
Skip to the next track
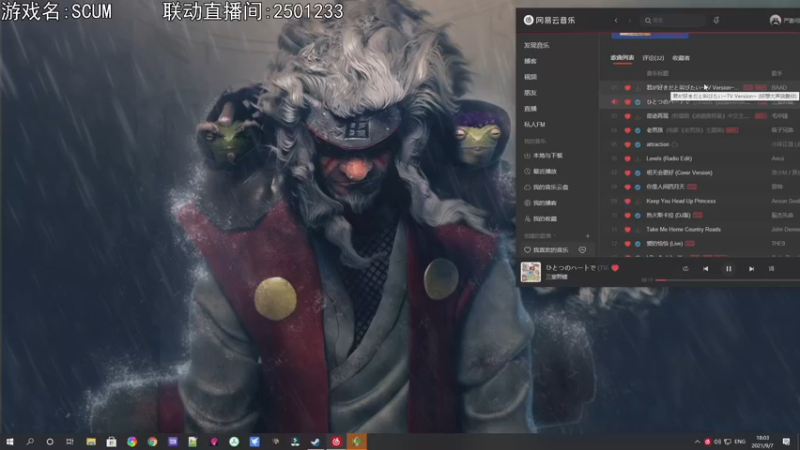click(752, 269)
